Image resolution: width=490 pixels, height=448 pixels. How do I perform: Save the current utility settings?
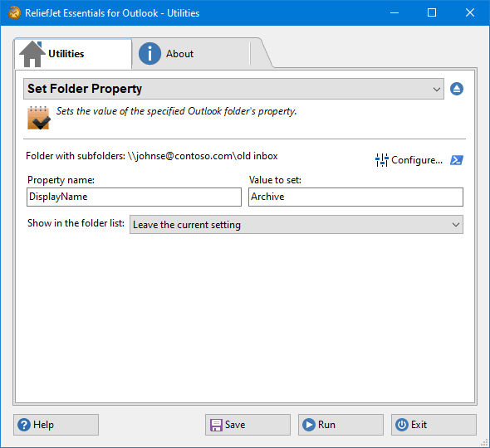tap(247, 425)
